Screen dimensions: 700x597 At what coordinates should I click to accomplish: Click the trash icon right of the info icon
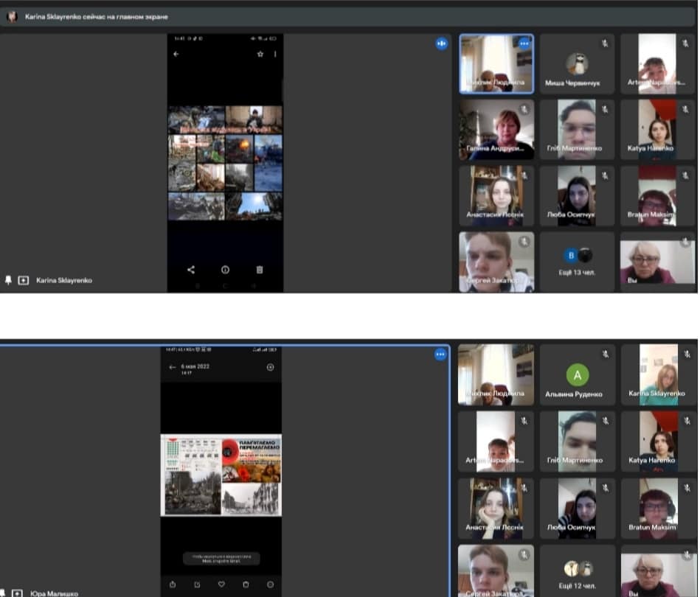pos(260,270)
